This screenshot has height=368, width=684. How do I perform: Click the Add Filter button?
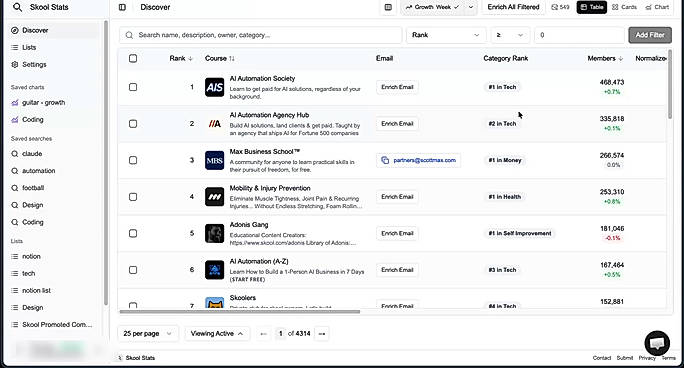(650, 35)
